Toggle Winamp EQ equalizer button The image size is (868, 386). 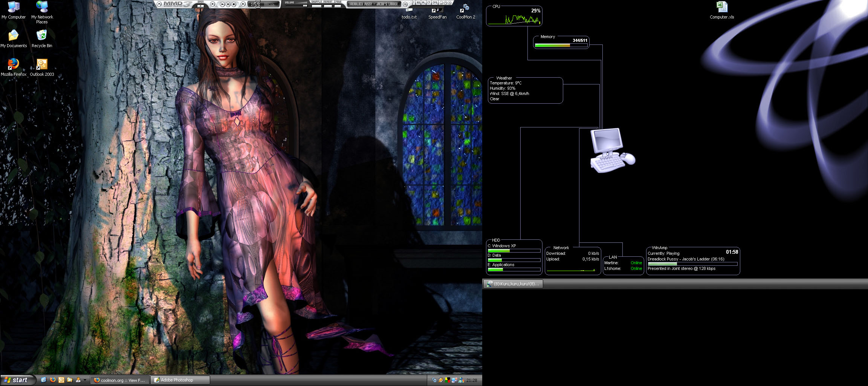point(418,3)
